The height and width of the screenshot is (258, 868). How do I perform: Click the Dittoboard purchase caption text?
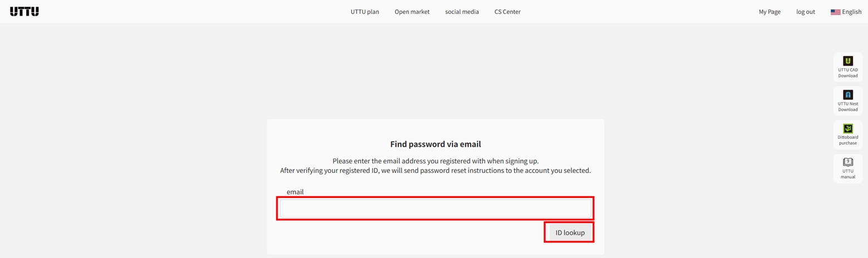(x=848, y=140)
